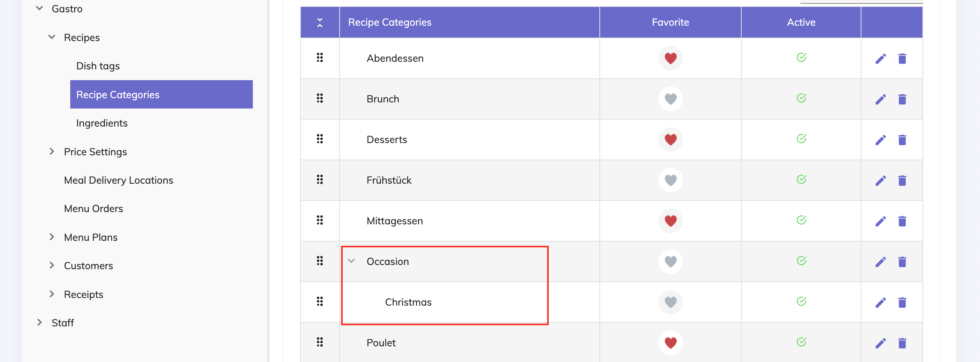
Task: Toggle favorite heart for Frühstück
Action: click(670, 180)
